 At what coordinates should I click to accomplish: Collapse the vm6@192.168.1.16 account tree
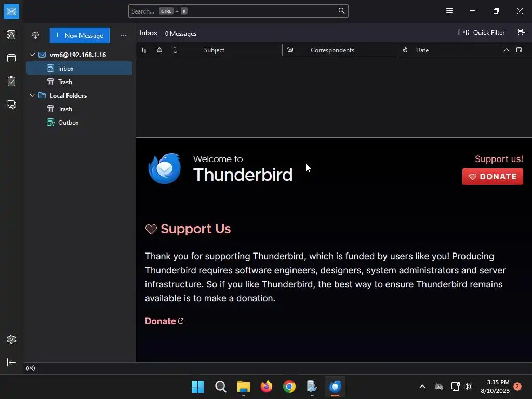[x=32, y=55]
